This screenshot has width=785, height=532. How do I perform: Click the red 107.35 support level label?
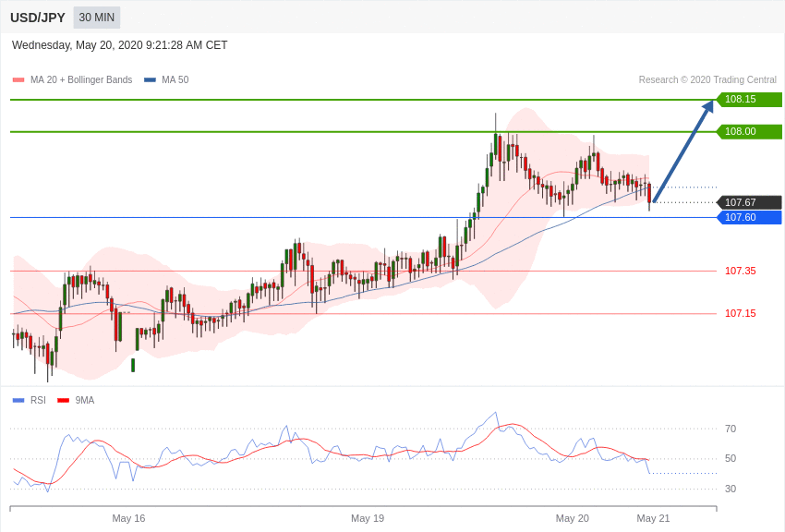click(741, 271)
